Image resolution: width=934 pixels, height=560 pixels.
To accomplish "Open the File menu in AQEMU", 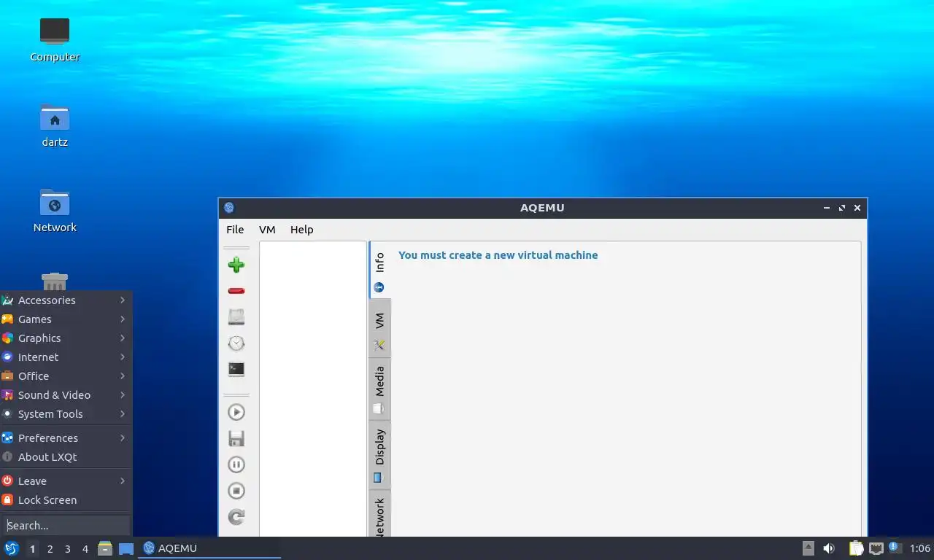I will click(x=235, y=230).
